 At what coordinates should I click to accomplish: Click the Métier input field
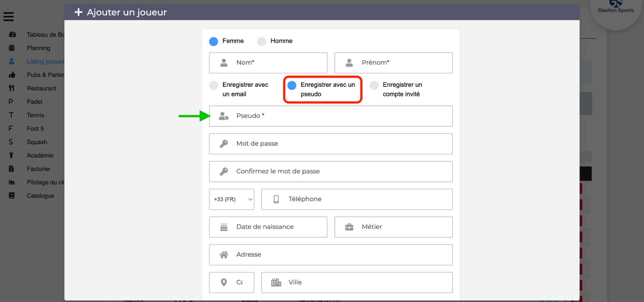(x=394, y=227)
